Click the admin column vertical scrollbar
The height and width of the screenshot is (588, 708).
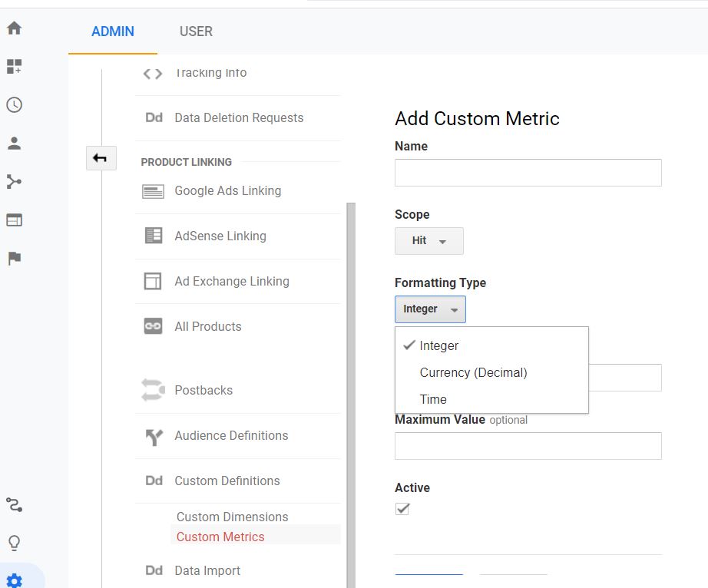tap(351, 395)
